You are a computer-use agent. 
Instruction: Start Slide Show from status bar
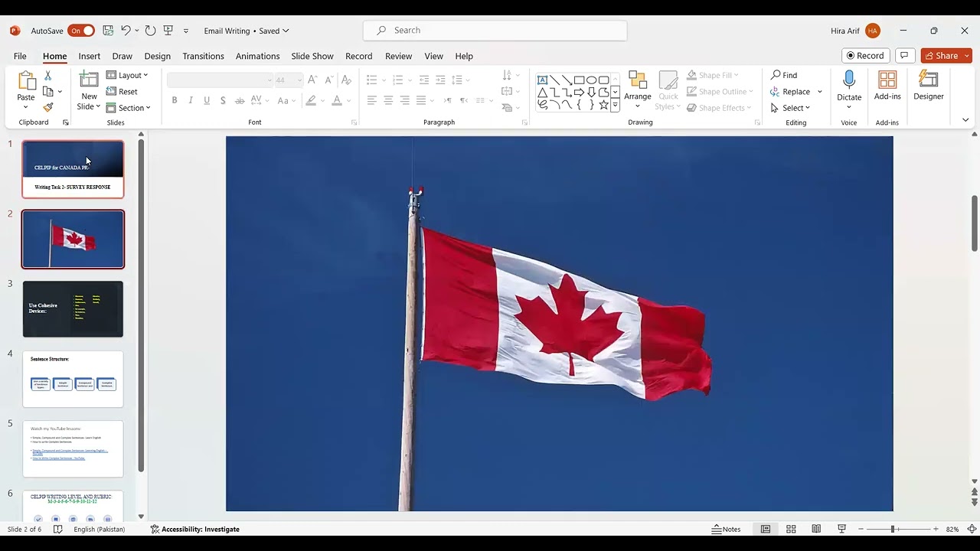point(841,529)
